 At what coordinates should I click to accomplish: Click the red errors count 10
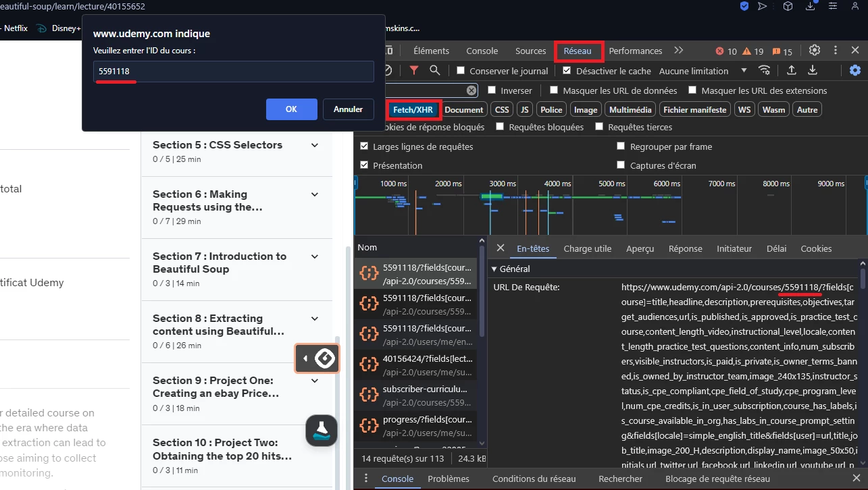click(x=726, y=51)
